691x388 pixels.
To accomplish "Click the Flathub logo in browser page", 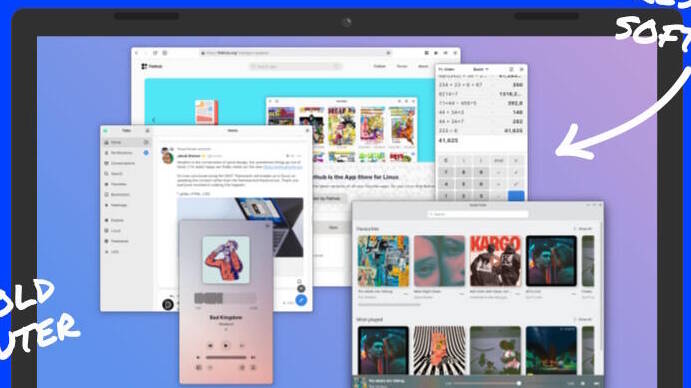I will tap(152, 66).
